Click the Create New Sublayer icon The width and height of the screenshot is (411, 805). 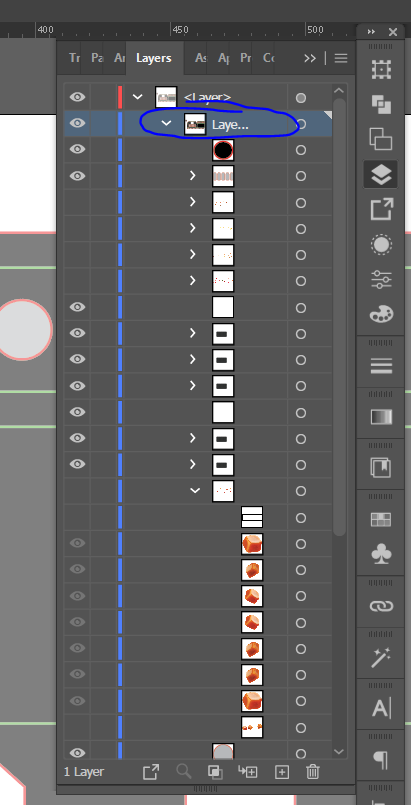(249, 772)
